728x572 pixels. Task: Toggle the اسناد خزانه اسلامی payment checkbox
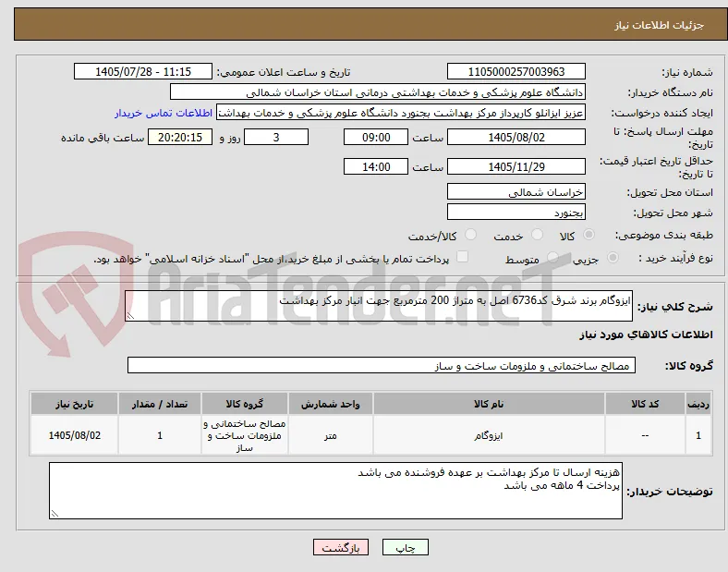tap(463, 257)
